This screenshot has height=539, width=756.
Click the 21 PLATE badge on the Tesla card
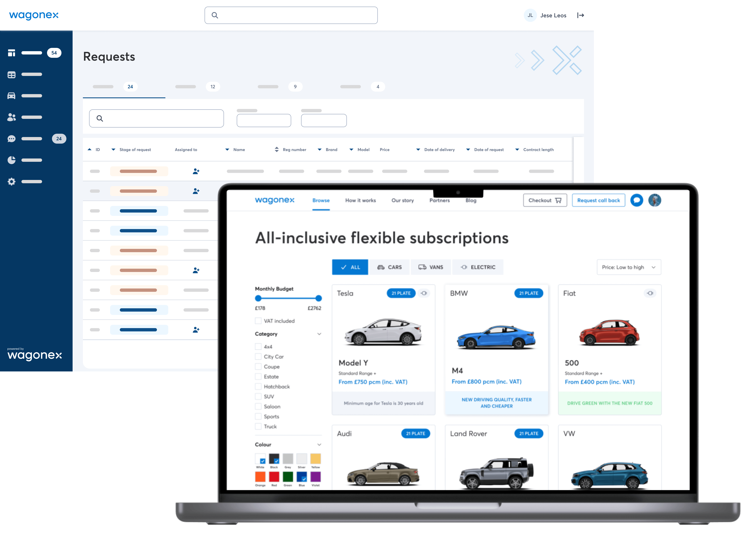pos(401,293)
